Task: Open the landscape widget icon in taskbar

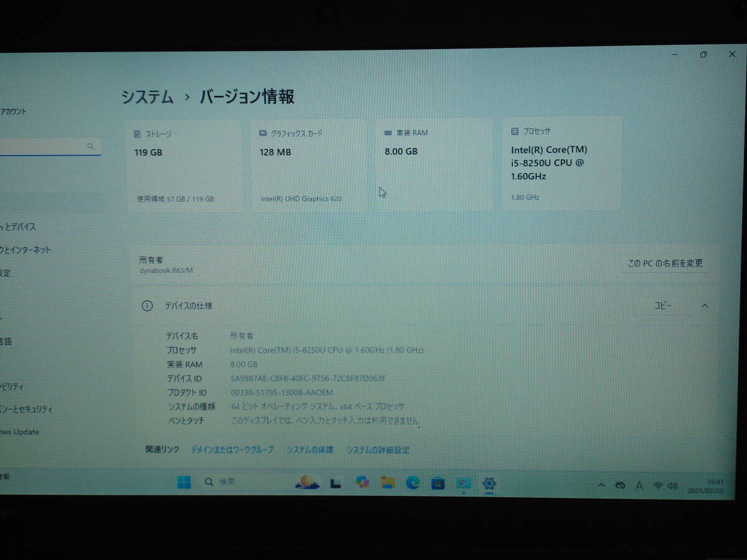Action: (x=307, y=482)
